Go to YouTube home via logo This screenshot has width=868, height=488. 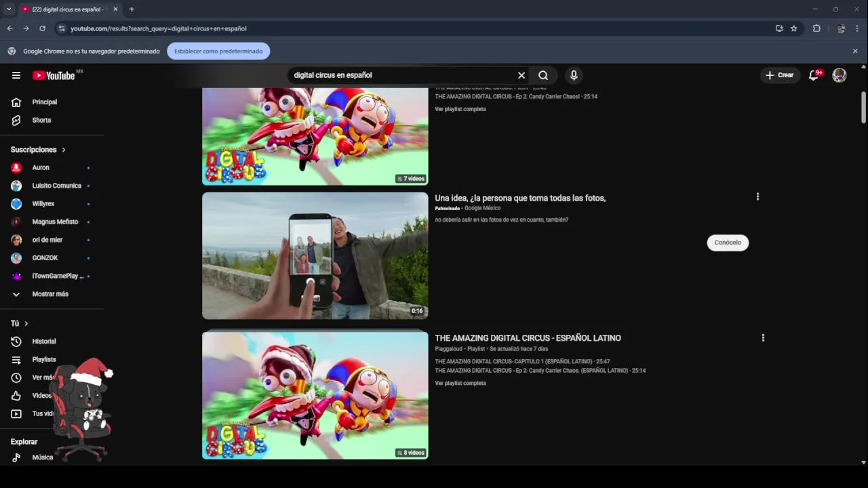coord(53,75)
